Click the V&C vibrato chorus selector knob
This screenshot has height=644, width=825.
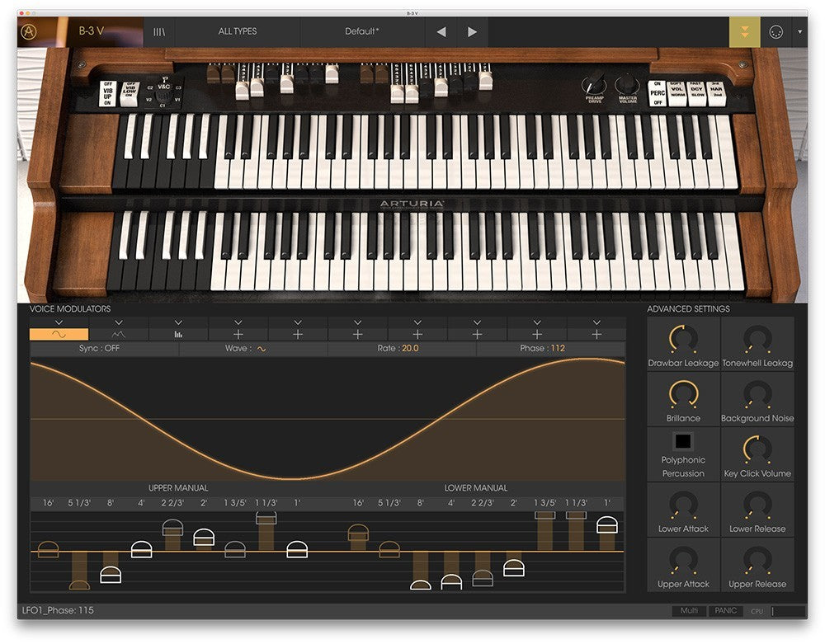[163, 95]
